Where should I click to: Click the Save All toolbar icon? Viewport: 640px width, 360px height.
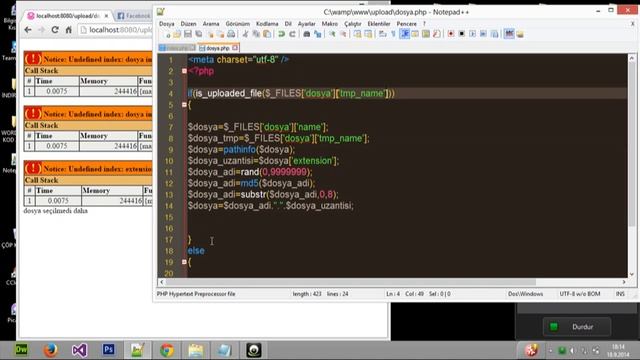point(199,34)
